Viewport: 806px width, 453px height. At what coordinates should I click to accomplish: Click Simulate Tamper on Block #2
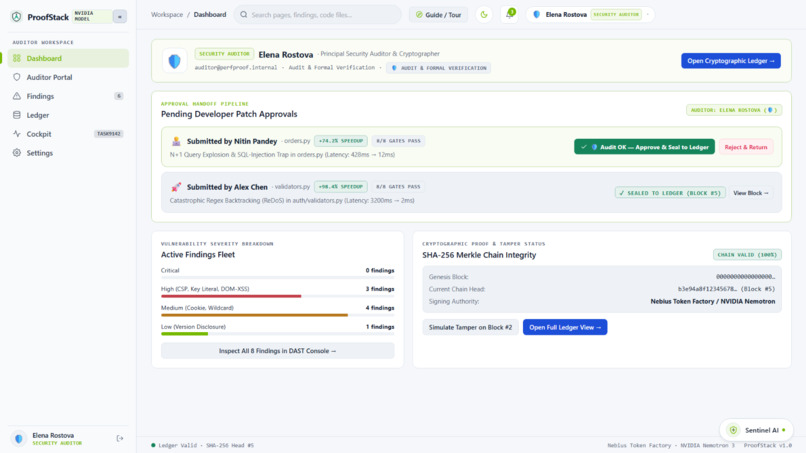[x=470, y=327]
